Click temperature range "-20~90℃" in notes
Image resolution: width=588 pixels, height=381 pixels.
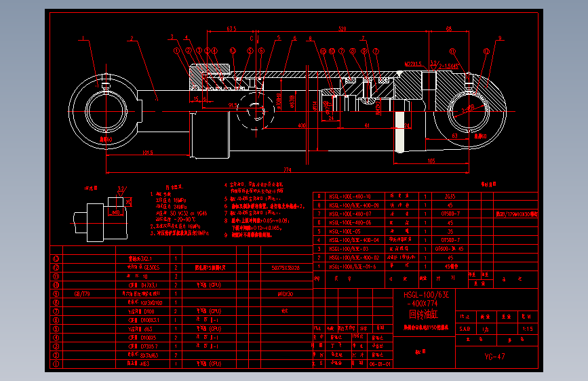point(185,220)
